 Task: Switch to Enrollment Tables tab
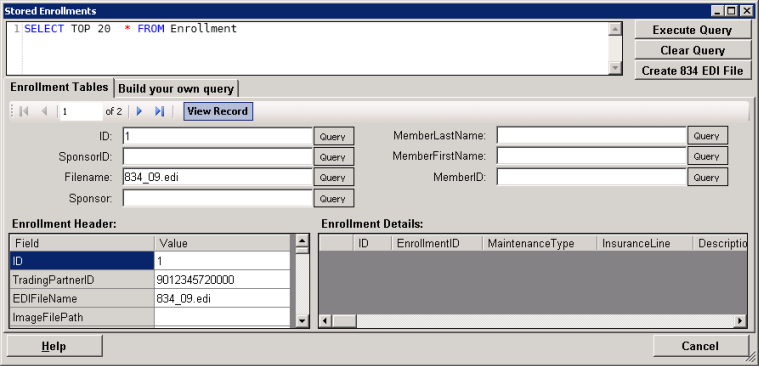[59, 87]
